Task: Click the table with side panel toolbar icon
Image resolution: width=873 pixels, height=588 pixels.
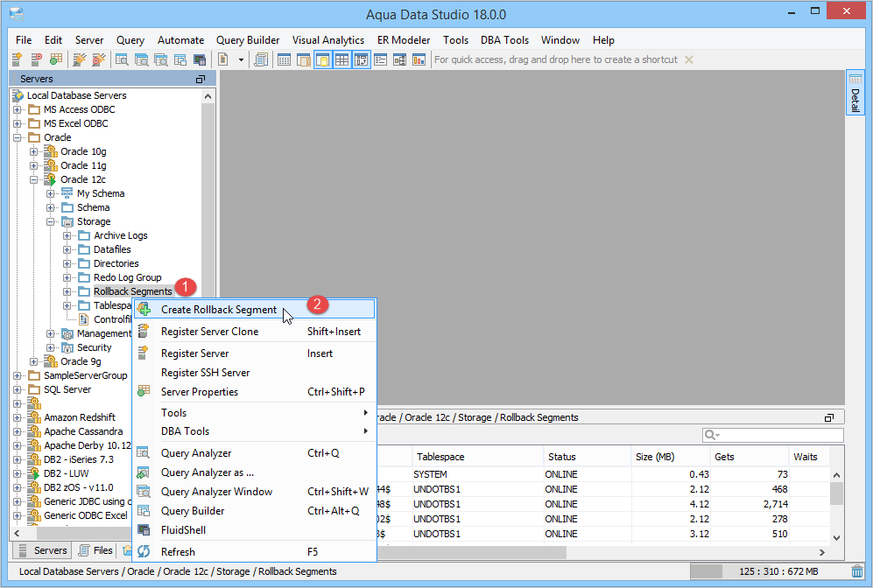Action: [304, 59]
